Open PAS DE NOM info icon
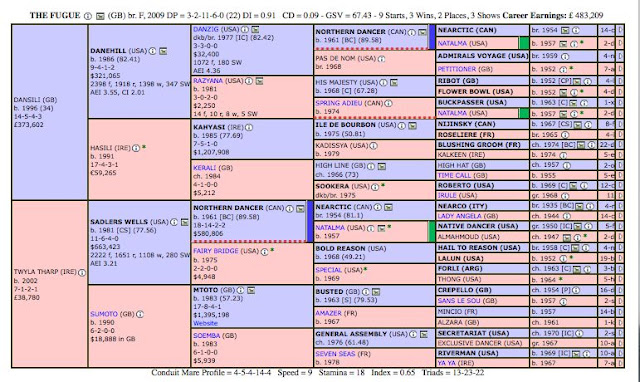 pyautogui.click(x=381, y=59)
